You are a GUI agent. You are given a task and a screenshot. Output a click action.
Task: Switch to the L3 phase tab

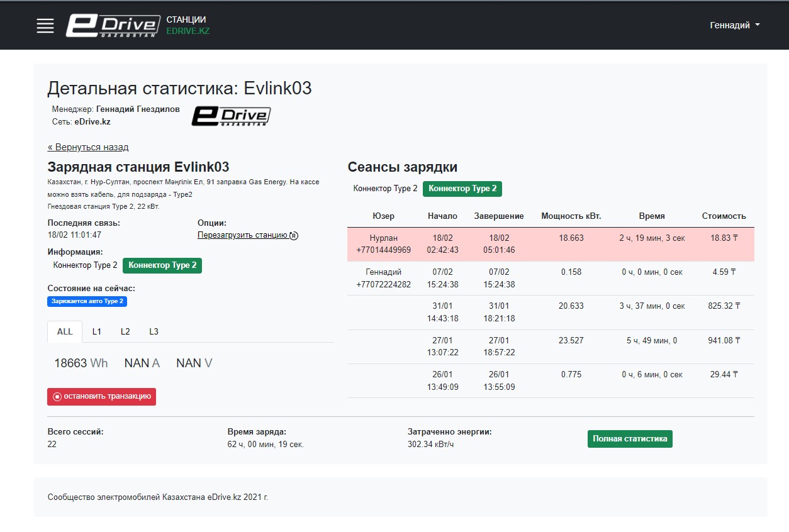click(x=154, y=331)
